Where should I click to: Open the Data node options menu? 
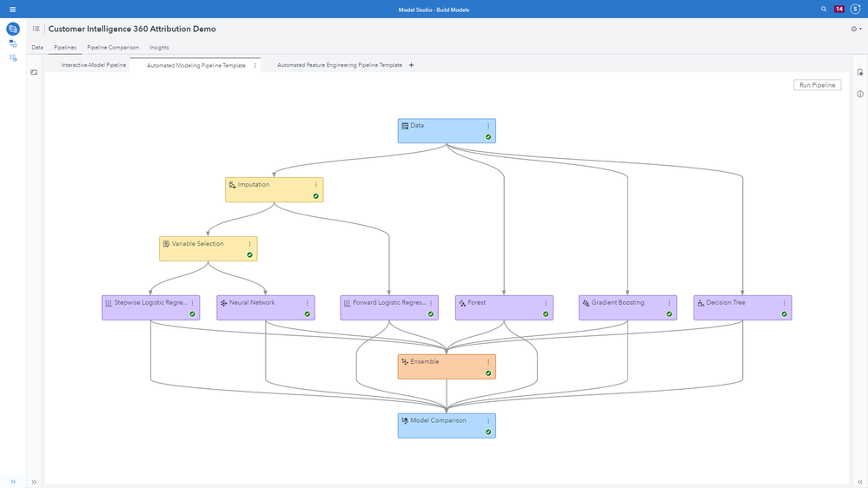click(x=488, y=126)
